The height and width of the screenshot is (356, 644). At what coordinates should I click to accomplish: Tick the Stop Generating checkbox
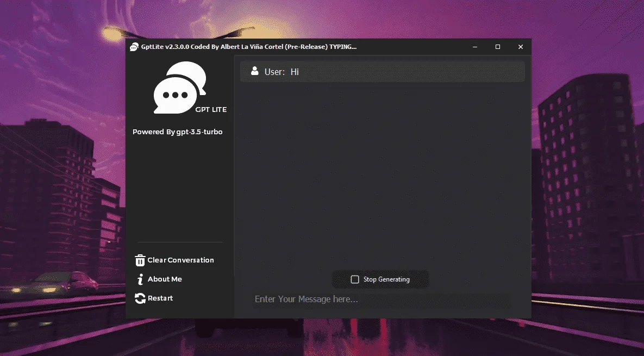point(355,279)
